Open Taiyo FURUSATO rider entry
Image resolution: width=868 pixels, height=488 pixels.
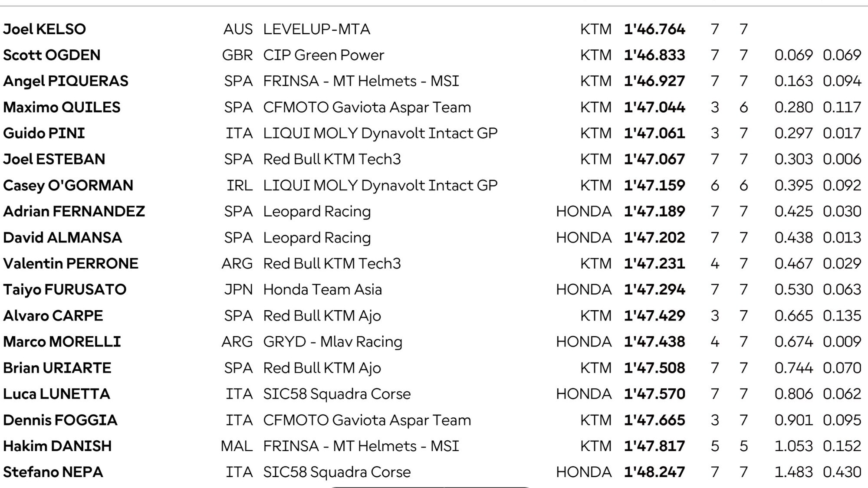click(x=65, y=289)
